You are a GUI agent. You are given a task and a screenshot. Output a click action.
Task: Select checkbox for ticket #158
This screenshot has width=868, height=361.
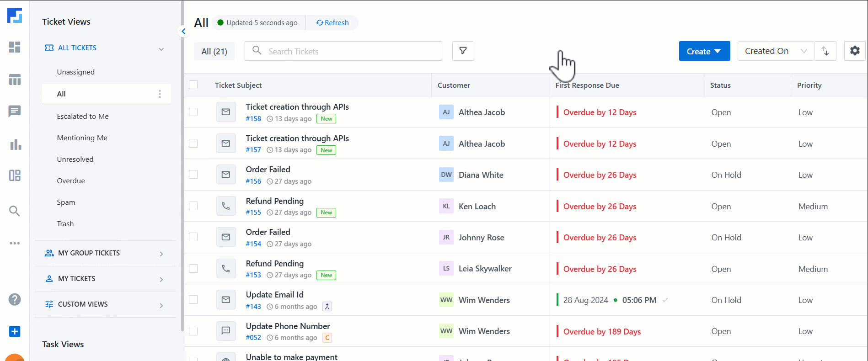coord(193,112)
